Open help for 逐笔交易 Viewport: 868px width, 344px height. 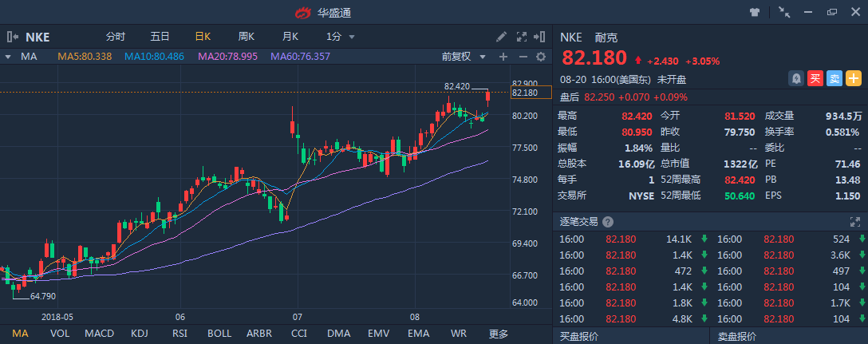pos(607,222)
